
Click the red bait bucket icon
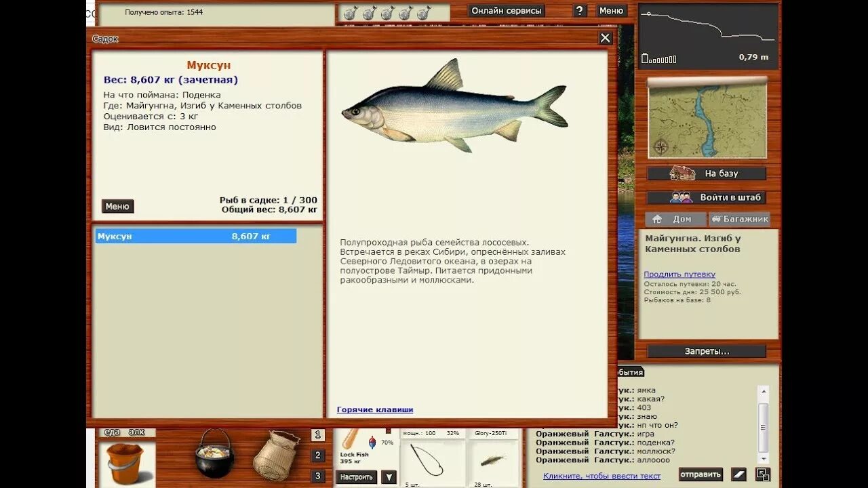point(125,463)
